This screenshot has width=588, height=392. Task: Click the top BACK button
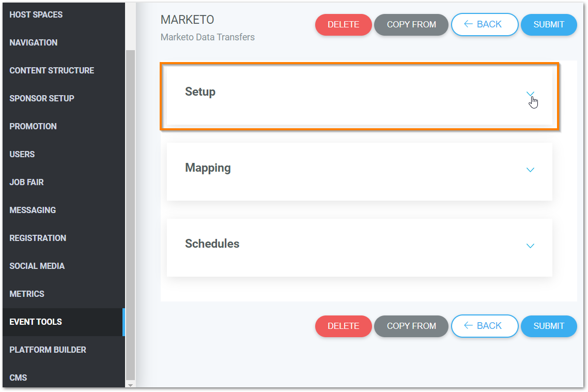485,25
